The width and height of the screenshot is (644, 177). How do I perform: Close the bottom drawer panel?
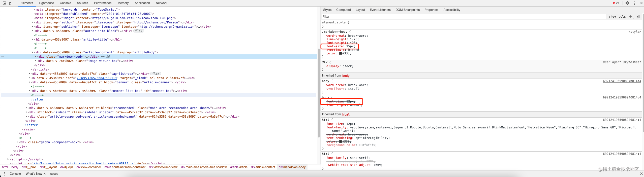[x=641, y=174]
